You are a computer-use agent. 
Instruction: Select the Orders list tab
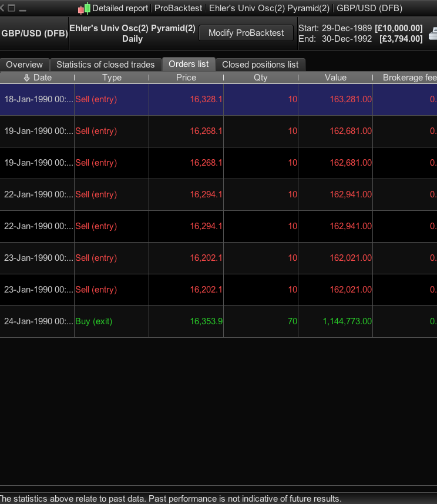[x=189, y=64]
